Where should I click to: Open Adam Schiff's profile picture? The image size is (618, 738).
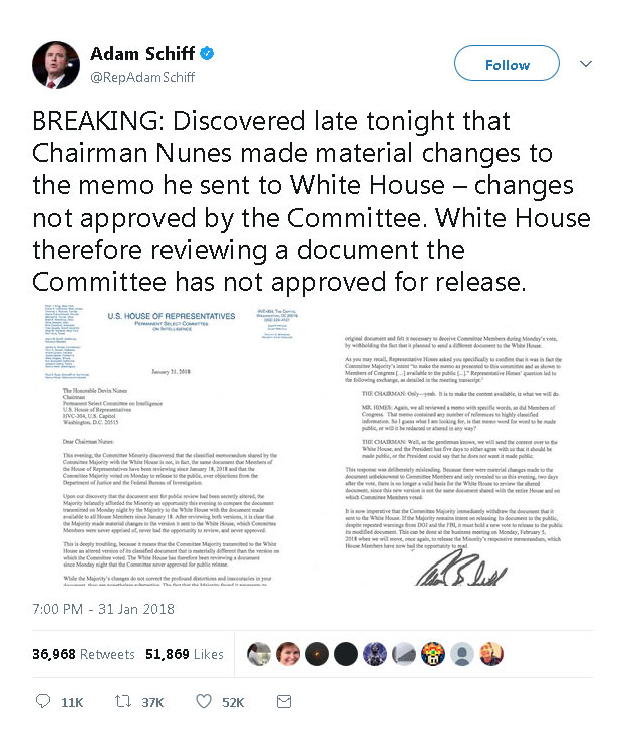pyautogui.click(x=56, y=64)
